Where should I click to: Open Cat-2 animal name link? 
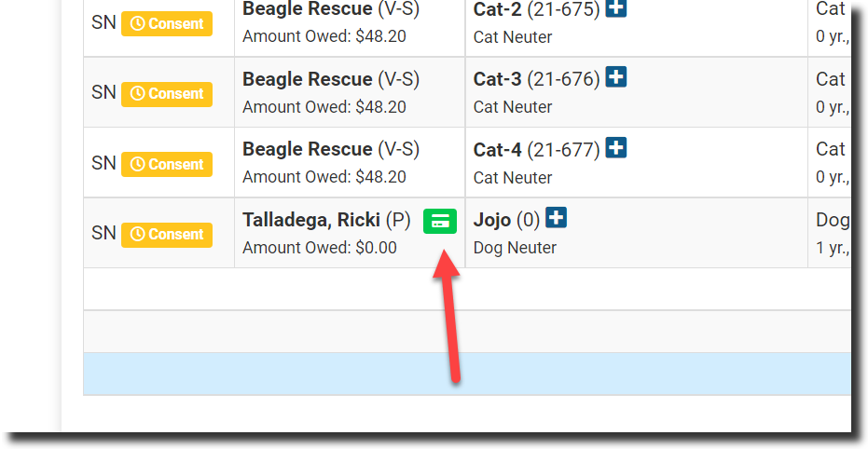[x=497, y=9]
